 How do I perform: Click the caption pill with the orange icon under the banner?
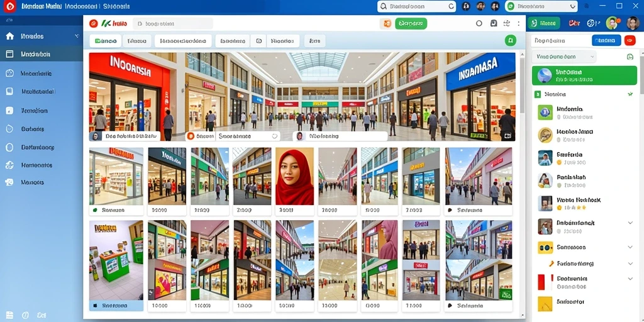tap(233, 136)
